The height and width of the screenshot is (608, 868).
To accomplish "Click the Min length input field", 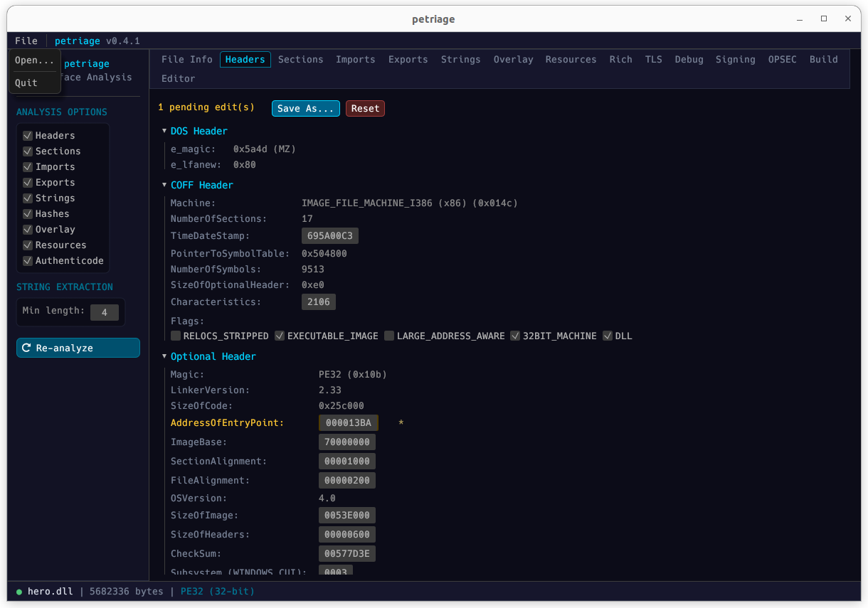I will (105, 311).
